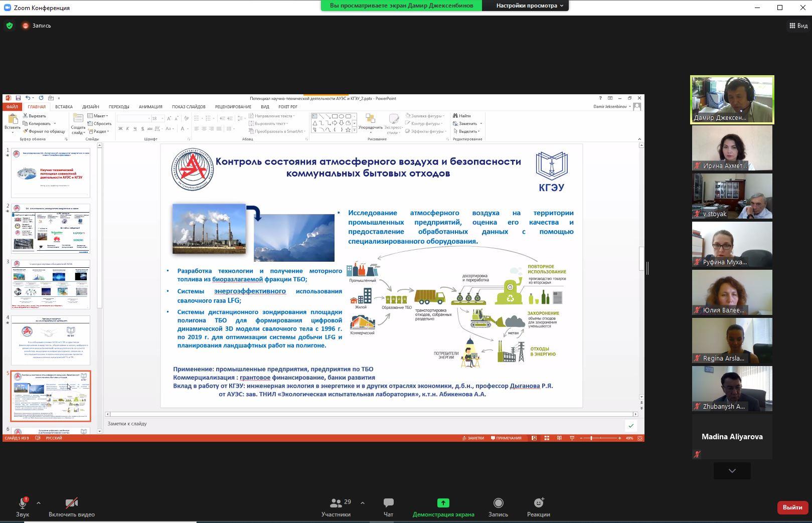Adjust the PowerPoint zoom slider

(592, 438)
